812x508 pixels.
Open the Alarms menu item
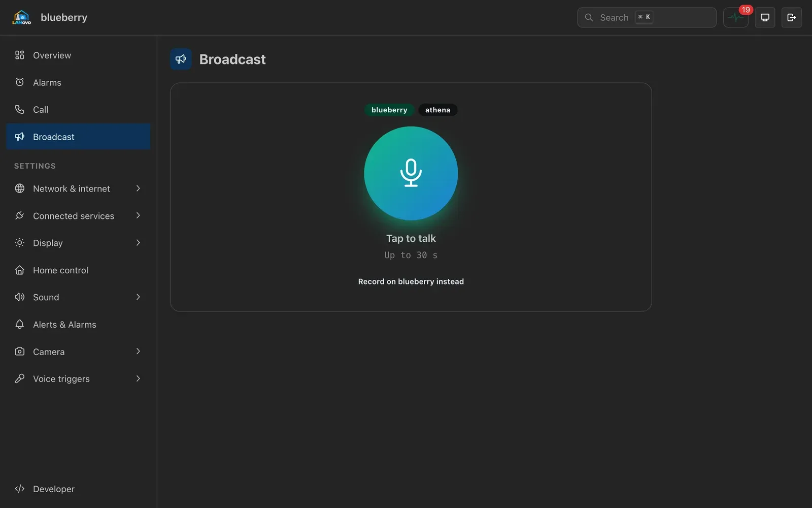click(78, 82)
